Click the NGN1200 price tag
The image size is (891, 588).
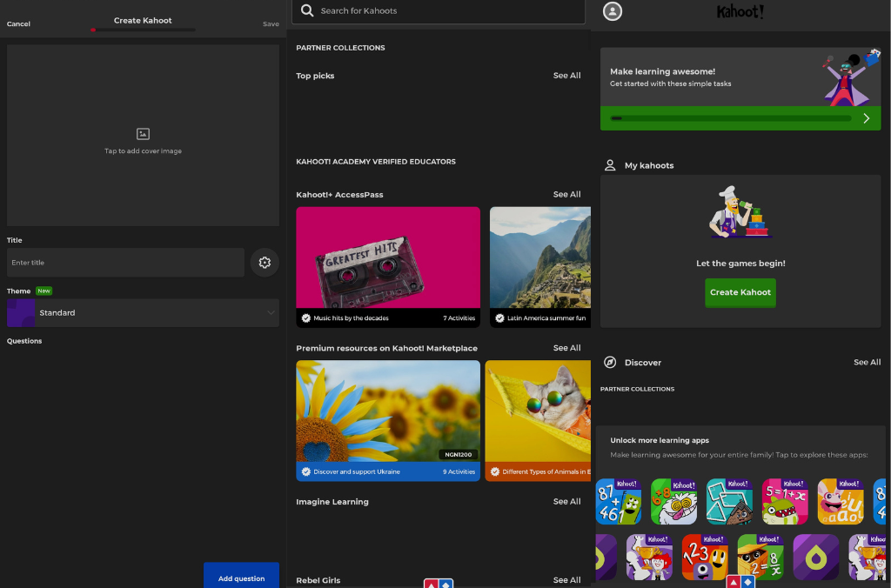pos(458,455)
